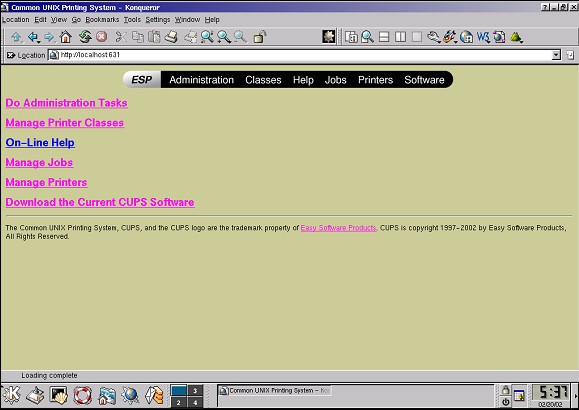Follow the Manage Jobs link
This screenshot has width=579, height=410.
click(39, 163)
